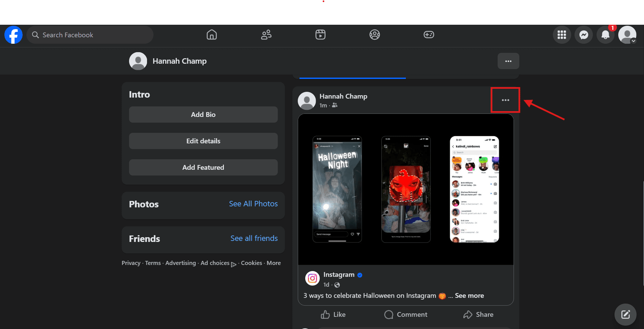Open Messenger chats icon
The width and height of the screenshot is (644, 329).
(583, 35)
